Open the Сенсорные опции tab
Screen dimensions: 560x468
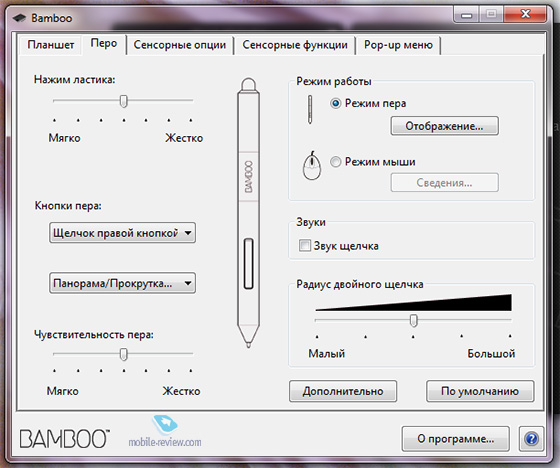tap(180, 45)
